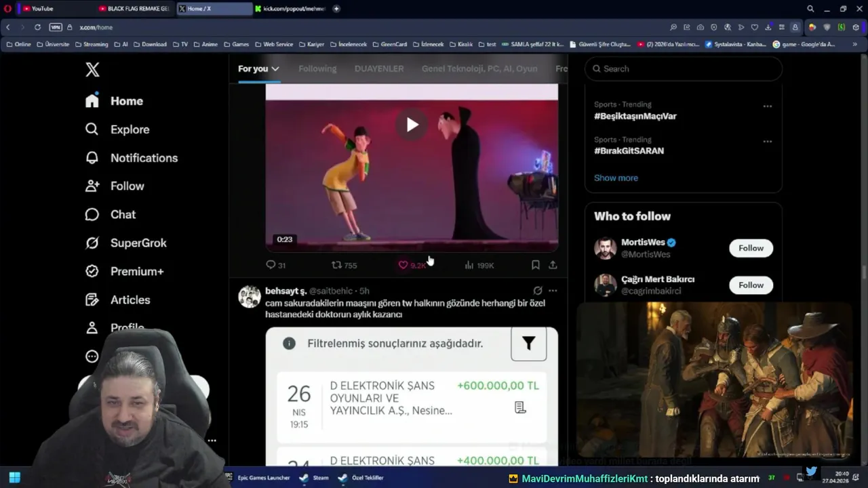868x488 pixels.
Task: Open the Anime bookmarks folder
Action: [205, 44]
